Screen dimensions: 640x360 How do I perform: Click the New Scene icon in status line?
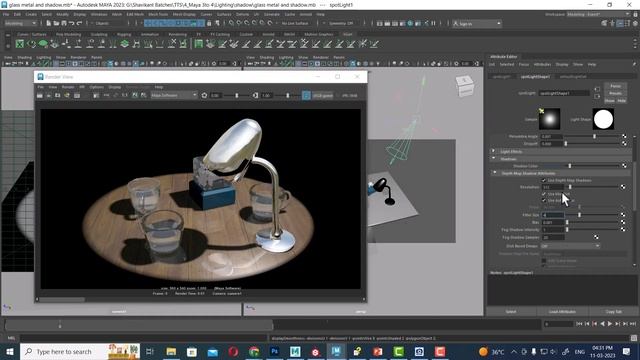49,23
